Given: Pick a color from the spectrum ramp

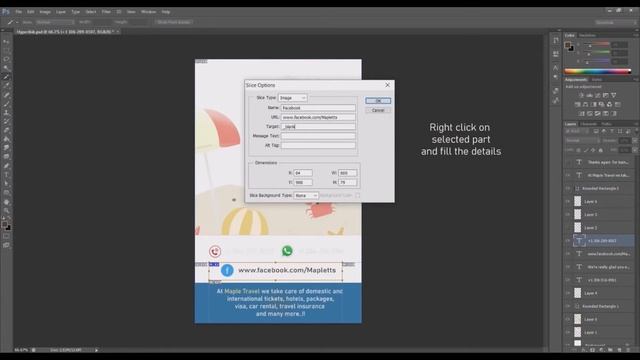Looking at the screenshot, I should coord(598,71).
